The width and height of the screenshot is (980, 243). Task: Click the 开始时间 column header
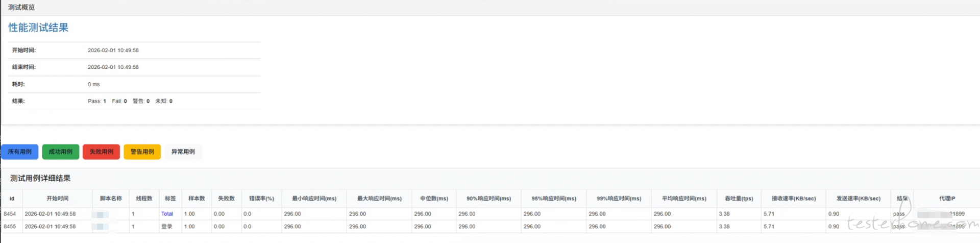click(57, 199)
